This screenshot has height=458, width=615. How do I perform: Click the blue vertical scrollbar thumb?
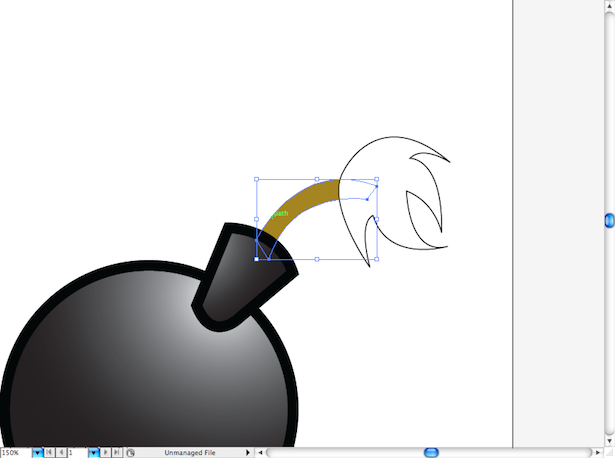[x=610, y=220]
